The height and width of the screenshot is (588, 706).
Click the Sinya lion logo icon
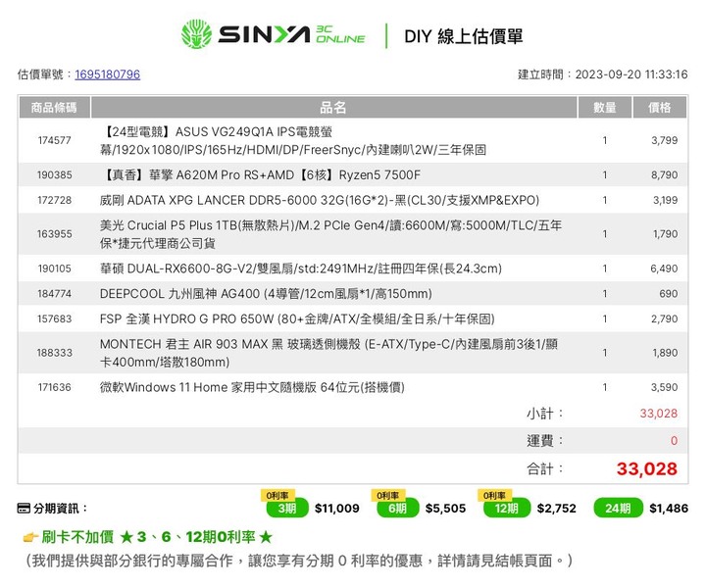(196, 34)
